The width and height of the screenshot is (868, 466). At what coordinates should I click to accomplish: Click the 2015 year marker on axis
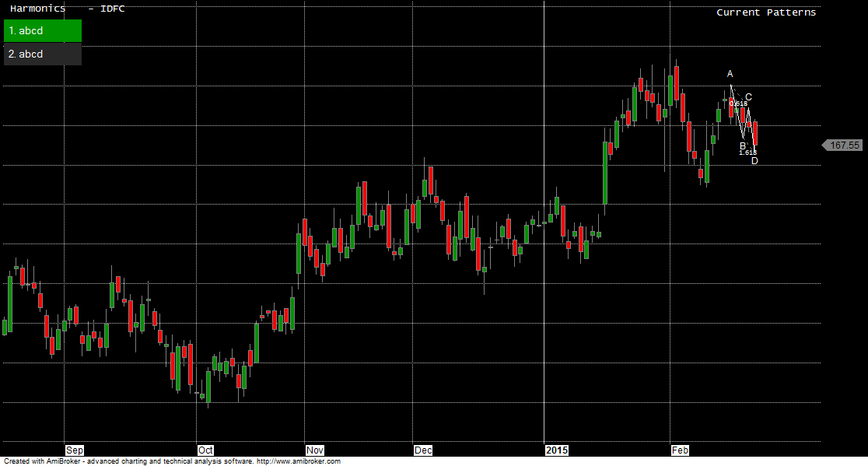pos(557,450)
